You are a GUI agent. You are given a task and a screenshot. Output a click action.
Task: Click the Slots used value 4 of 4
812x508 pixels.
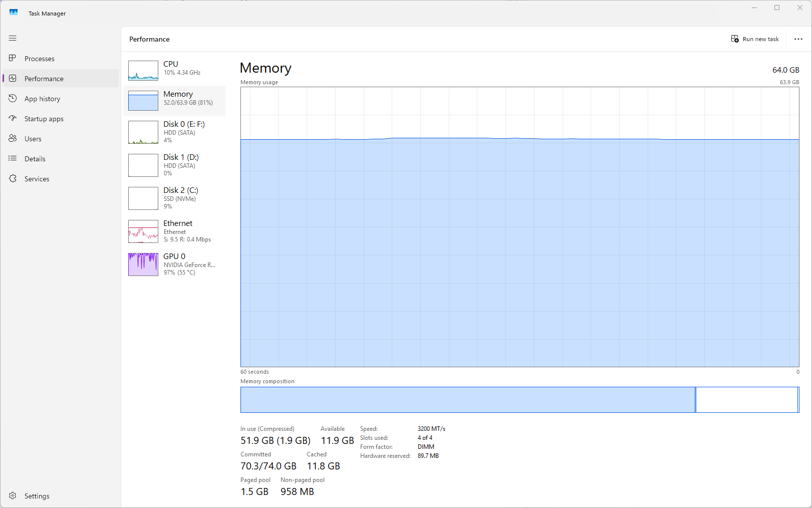point(425,438)
